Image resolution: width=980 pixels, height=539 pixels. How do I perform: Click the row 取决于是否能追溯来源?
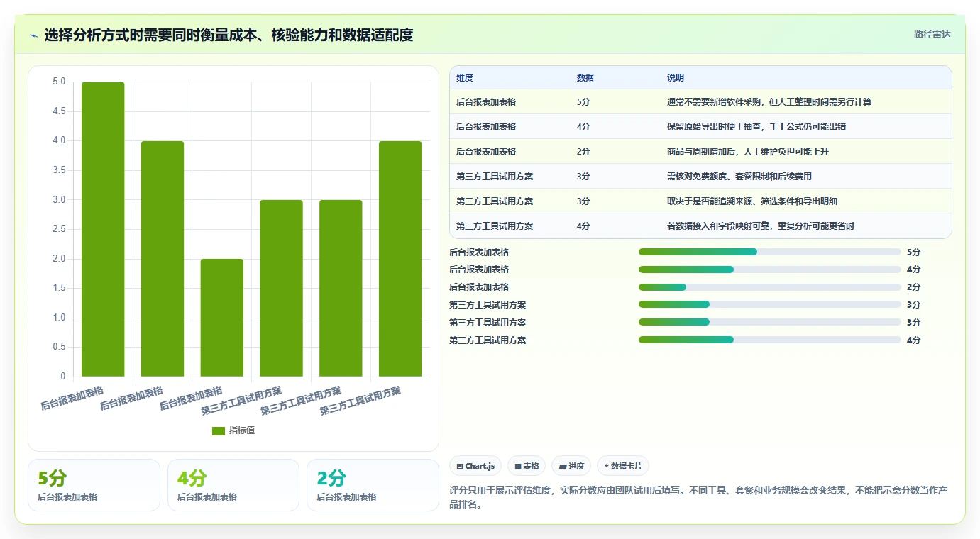[x=700, y=201]
